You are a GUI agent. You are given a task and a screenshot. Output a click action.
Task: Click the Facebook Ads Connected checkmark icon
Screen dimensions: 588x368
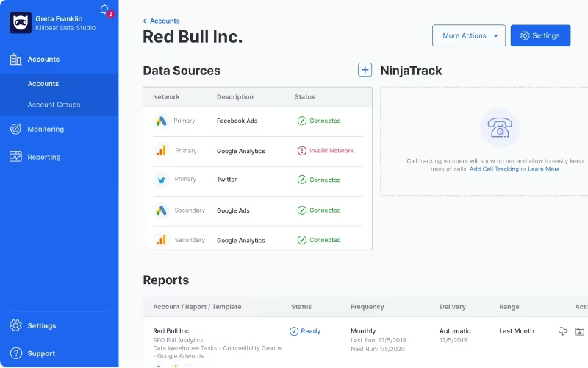pyautogui.click(x=302, y=121)
